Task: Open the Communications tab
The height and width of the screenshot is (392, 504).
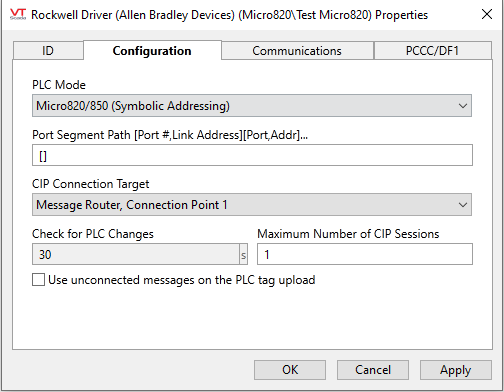Action: point(297,51)
